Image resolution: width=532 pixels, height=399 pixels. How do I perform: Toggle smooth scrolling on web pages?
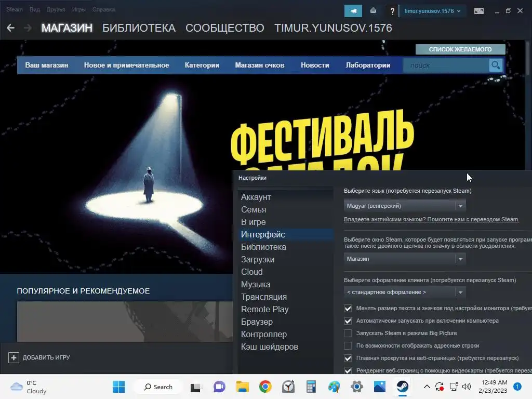pyautogui.click(x=348, y=358)
